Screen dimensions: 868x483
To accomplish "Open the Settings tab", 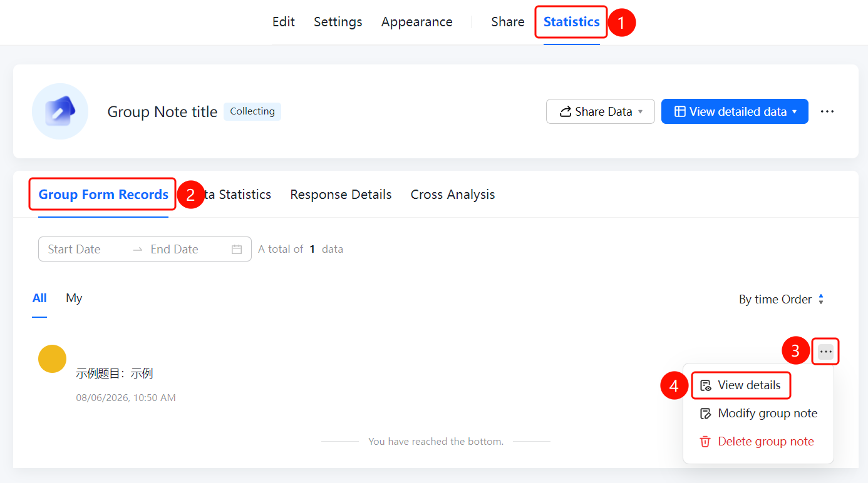I will (338, 22).
